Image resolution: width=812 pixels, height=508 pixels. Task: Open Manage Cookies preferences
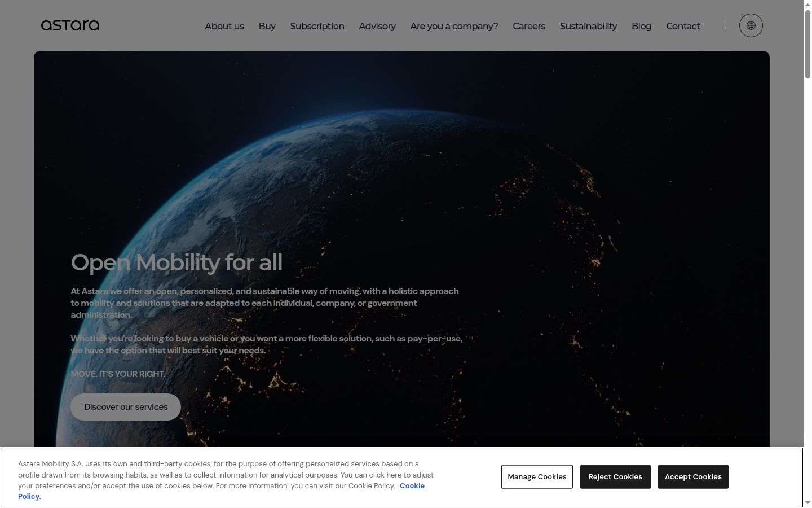(537, 477)
